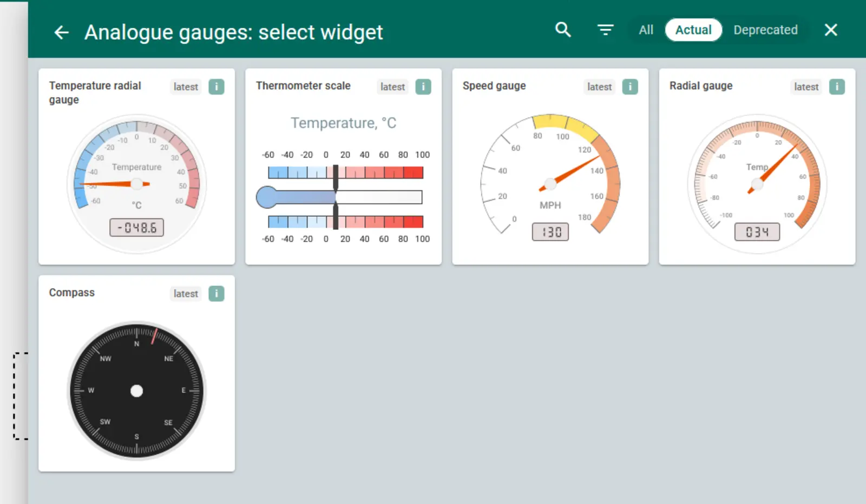Pick the Speed gauge widget preview
This screenshot has width=866, height=504.
click(550, 178)
